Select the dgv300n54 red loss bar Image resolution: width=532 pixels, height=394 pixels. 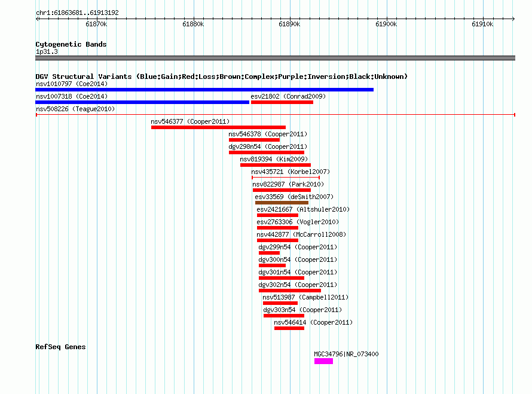272,265
